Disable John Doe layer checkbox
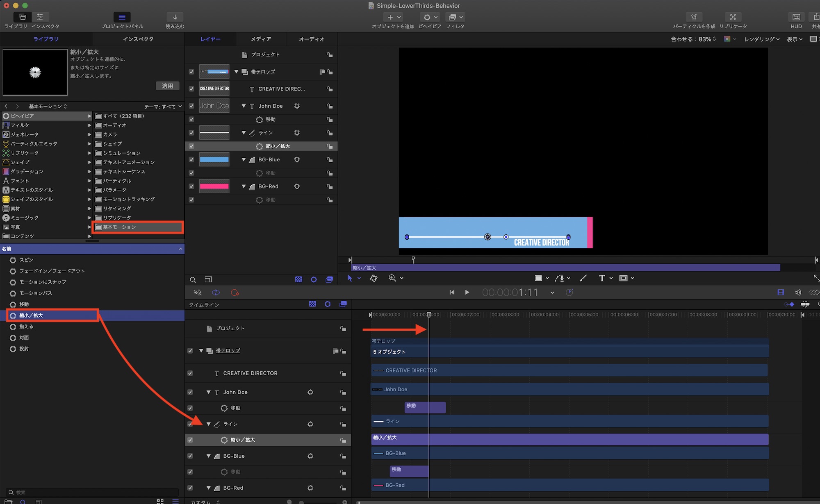820x504 pixels. click(x=191, y=106)
